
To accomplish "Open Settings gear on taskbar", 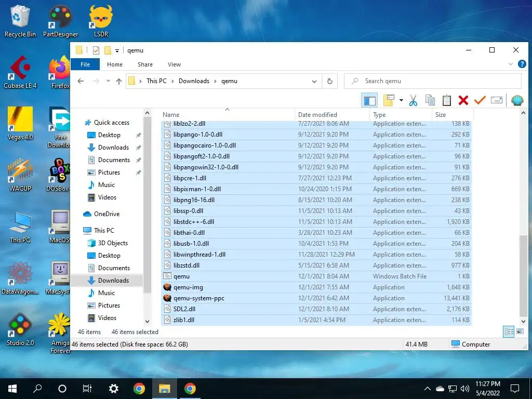I will [113, 389].
